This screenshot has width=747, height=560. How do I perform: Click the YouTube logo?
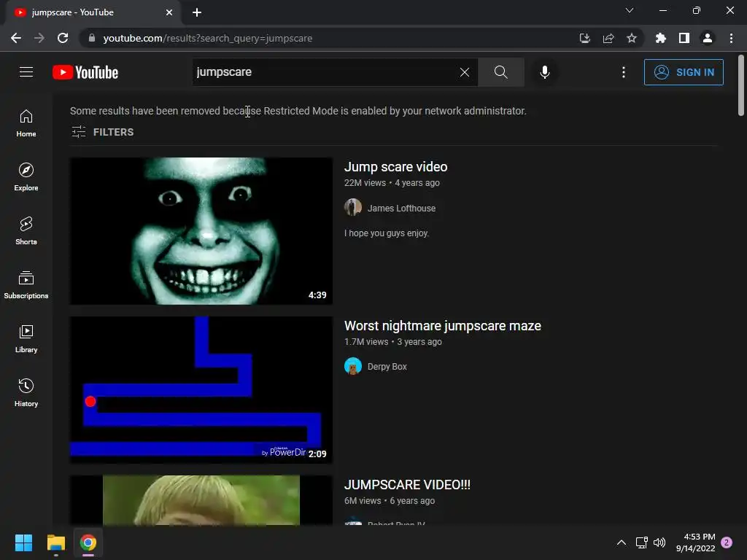[85, 72]
